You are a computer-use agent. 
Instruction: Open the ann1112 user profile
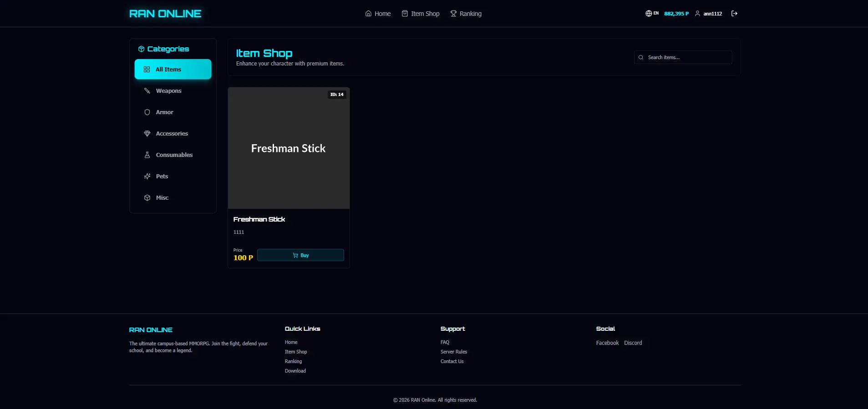pos(708,14)
